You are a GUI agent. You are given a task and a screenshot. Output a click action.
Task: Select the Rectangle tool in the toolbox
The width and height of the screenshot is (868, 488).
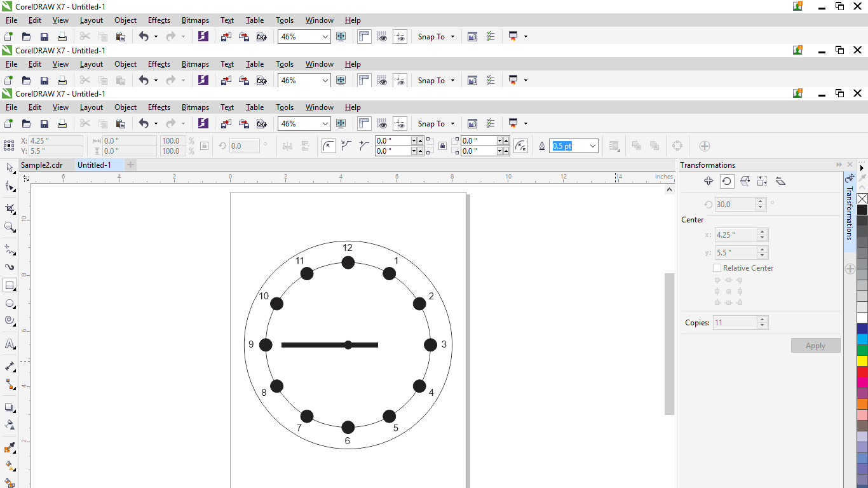coord(10,285)
